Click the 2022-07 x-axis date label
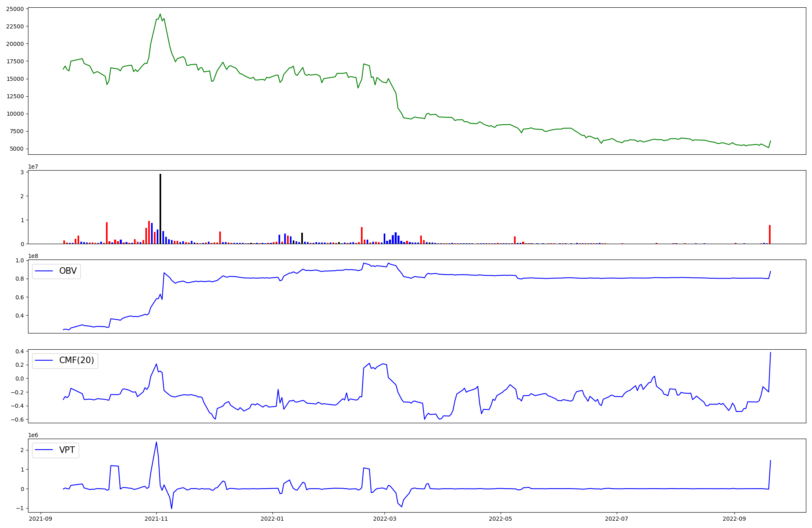 click(x=617, y=519)
